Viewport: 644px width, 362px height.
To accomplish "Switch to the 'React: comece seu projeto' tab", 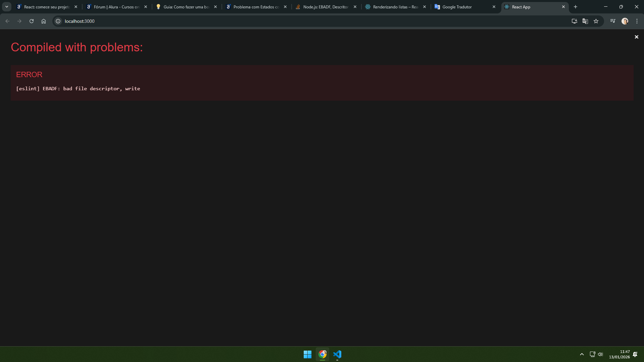I will (x=47, y=7).
